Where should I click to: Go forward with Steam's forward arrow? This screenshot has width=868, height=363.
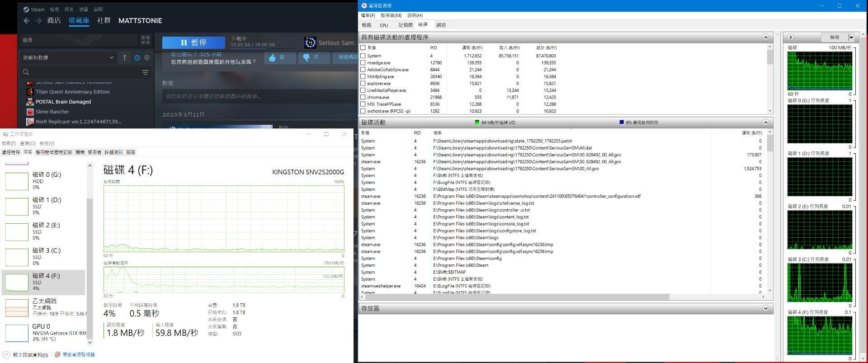click(39, 21)
